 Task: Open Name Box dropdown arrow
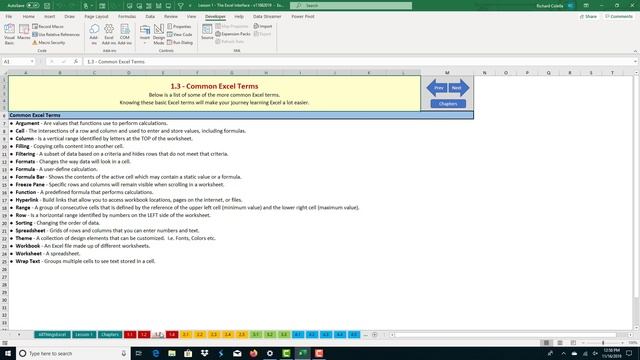[x=32, y=62]
